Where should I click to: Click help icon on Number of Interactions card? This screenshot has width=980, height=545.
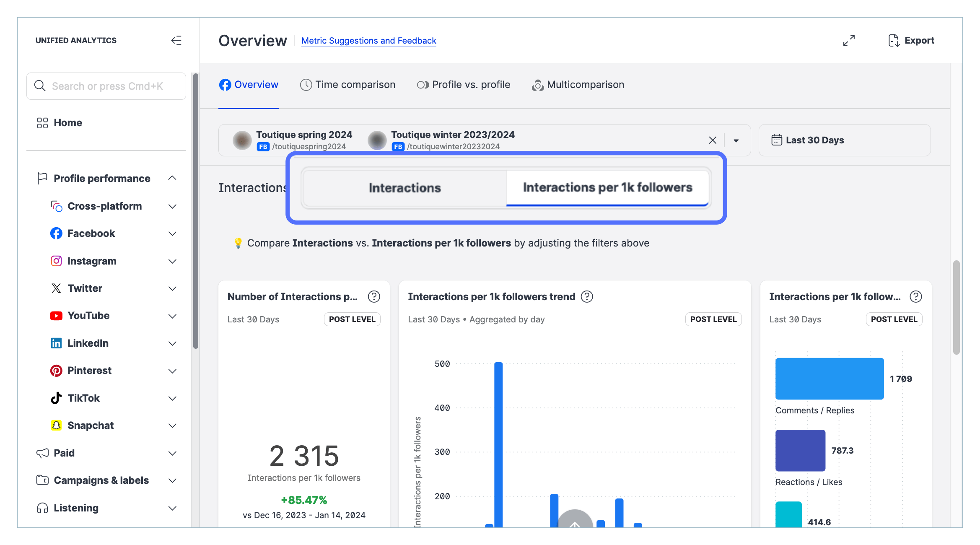coord(373,297)
